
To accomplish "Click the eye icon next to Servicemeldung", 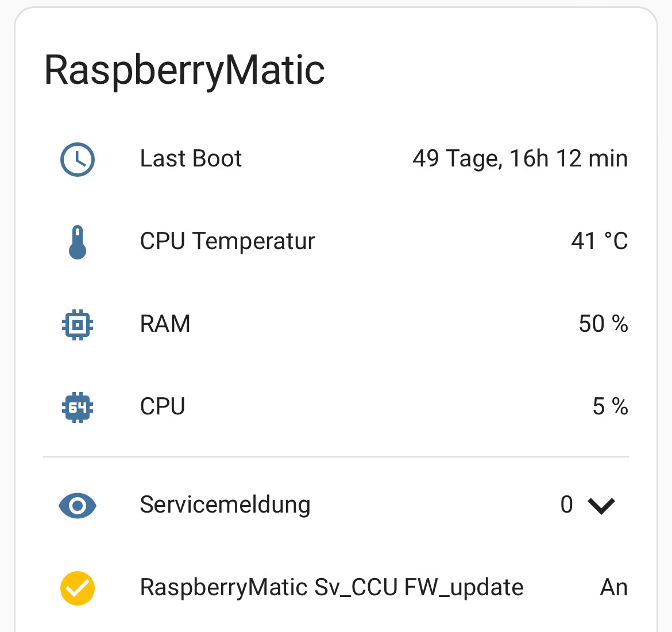I will point(78,505).
